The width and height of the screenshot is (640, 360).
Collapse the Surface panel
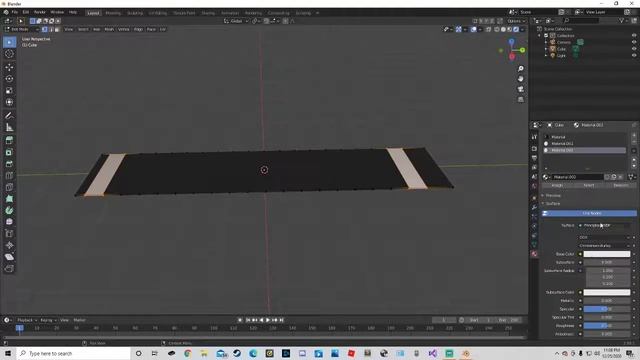[x=552, y=203]
